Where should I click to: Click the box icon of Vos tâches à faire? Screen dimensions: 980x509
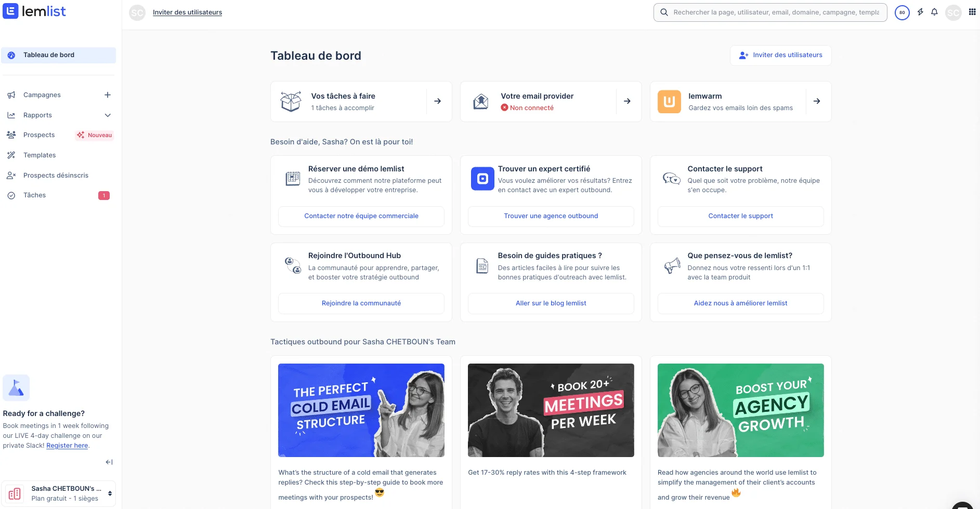[291, 101]
